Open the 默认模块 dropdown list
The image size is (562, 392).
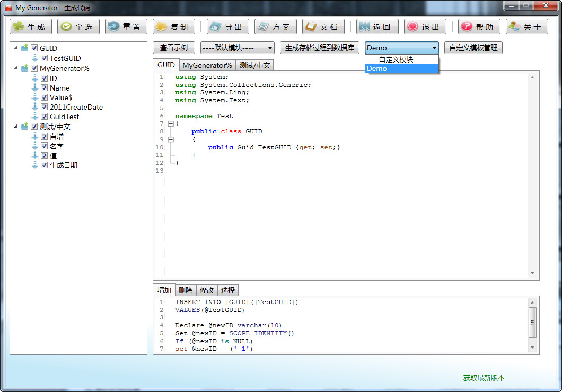[237, 48]
